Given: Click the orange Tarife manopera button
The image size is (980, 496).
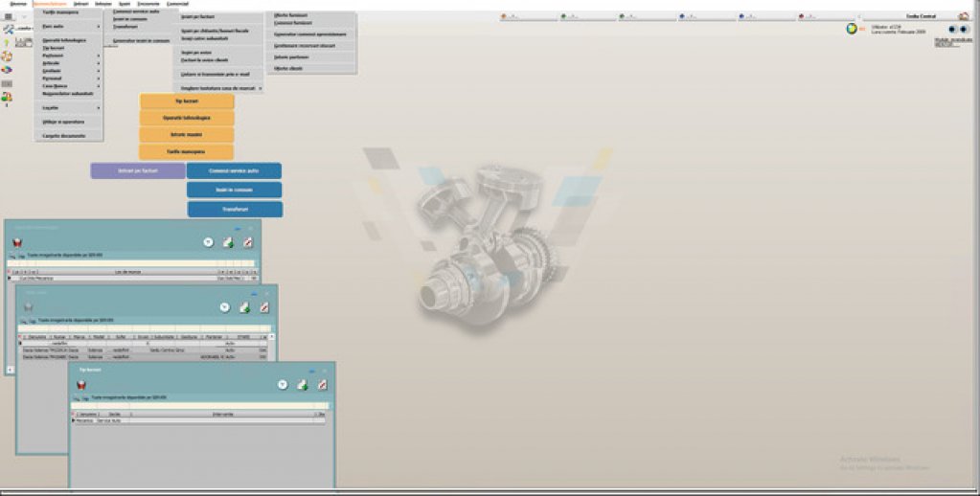Looking at the screenshot, I should coord(187,152).
